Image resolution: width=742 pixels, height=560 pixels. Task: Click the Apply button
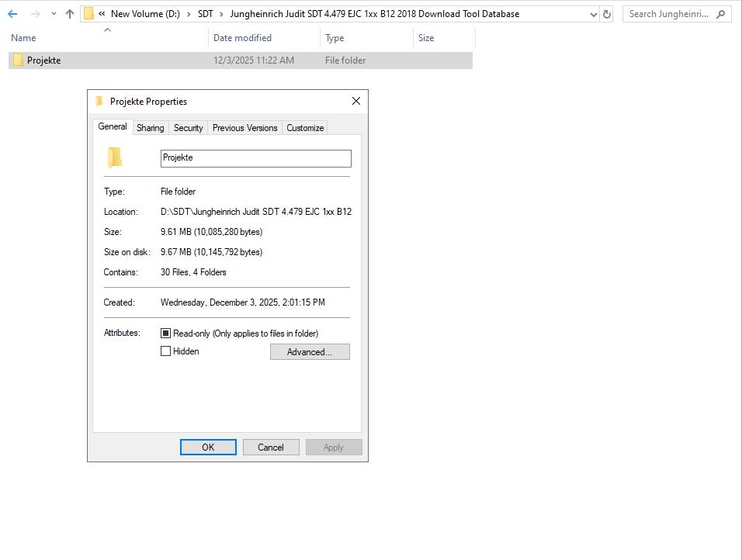[334, 448]
